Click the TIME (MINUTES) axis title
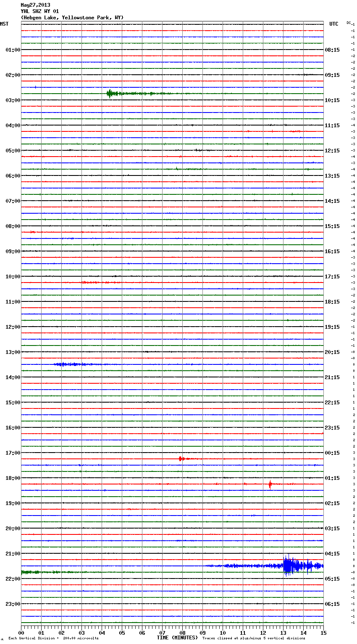The height and width of the screenshot is (644, 357). 177,638
